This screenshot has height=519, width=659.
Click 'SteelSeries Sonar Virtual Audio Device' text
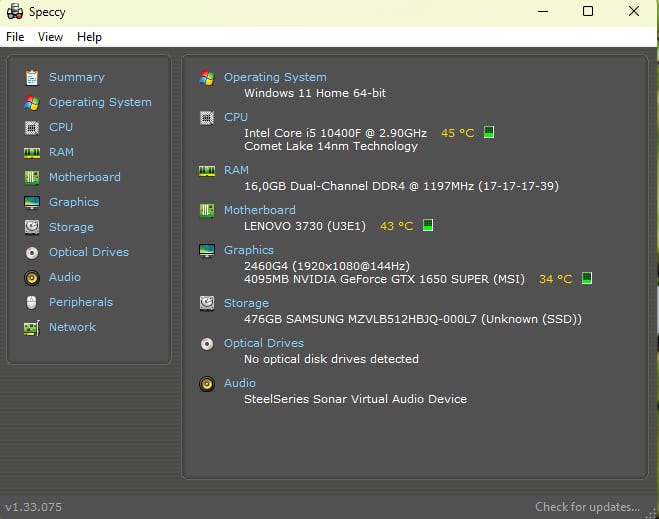point(356,399)
